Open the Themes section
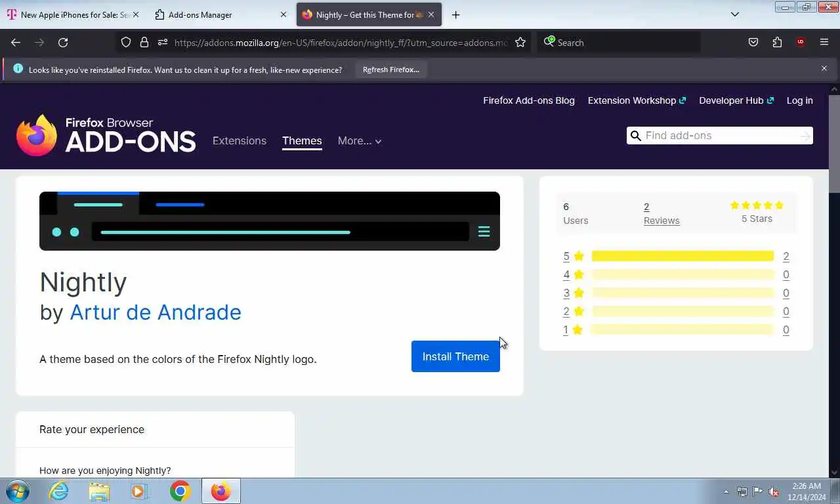This screenshot has width=840, height=504. (x=302, y=140)
